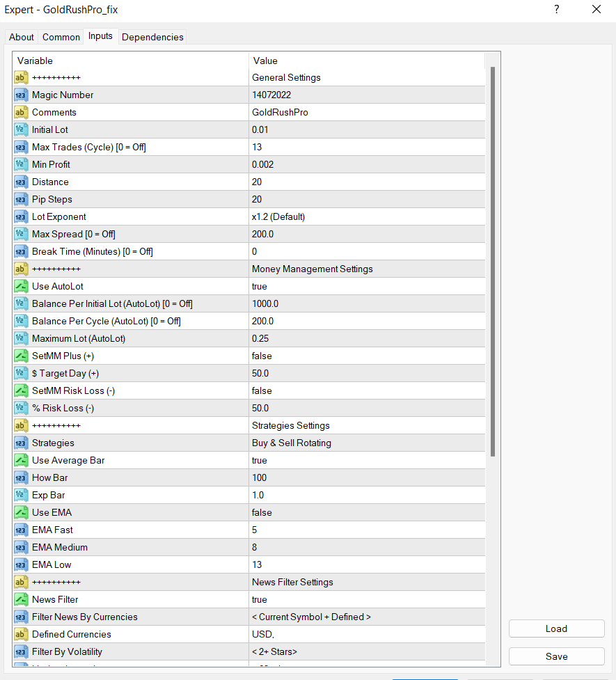This screenshot has width=616, height=680.
Task: Click the Load button
Action: click(557, 628)
